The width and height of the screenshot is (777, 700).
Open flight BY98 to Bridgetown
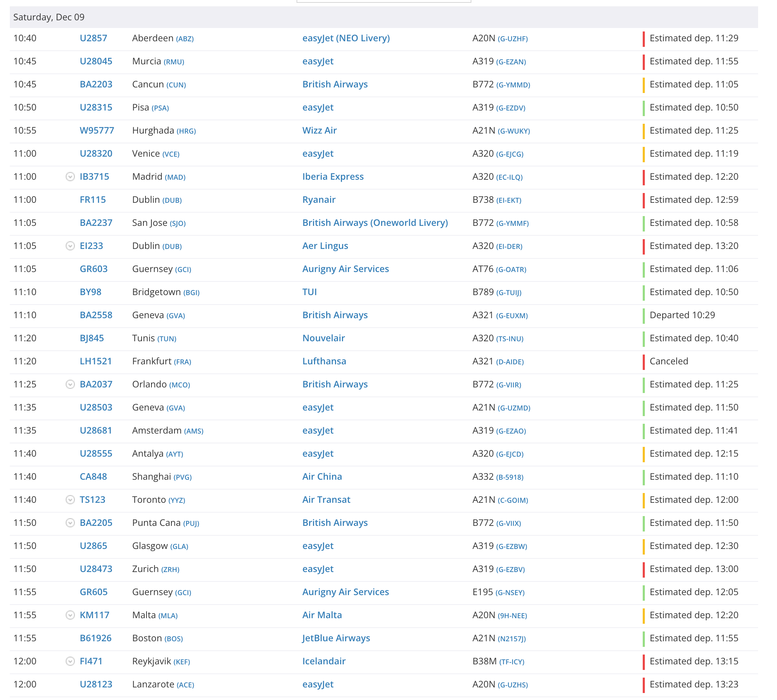pos(90,292)
